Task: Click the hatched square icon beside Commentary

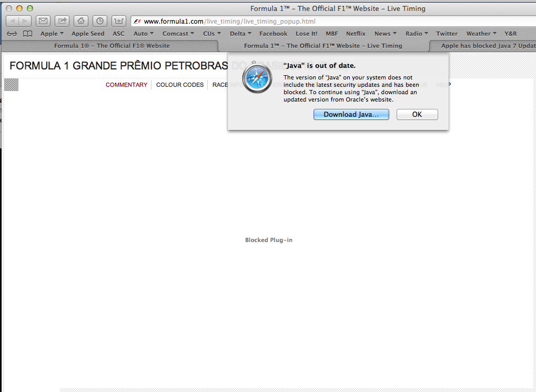Action: pyautogui.click(x=11, y=85)
